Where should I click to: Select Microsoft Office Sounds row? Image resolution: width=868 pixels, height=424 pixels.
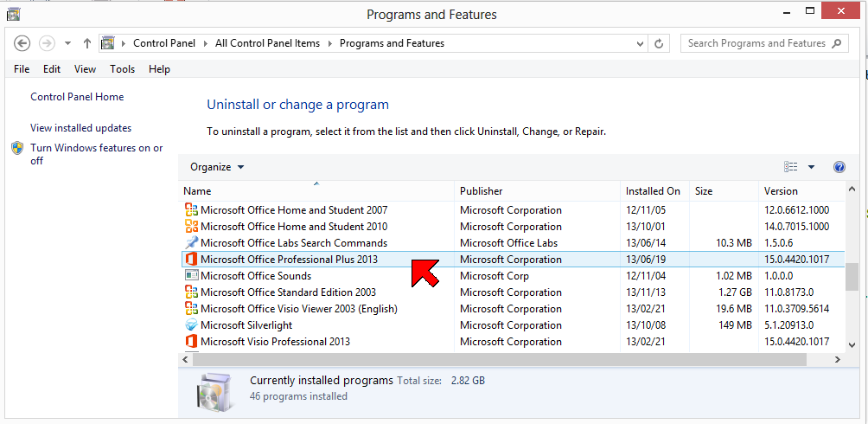coord(512,276)
